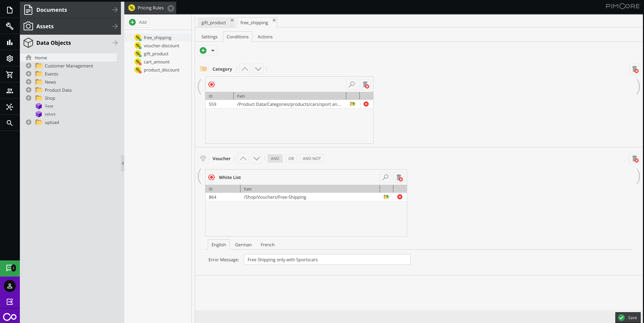Expand the Customer Management folder
Image resolution: width=644 pixels, height=323 pixels.
pos(29,66)
